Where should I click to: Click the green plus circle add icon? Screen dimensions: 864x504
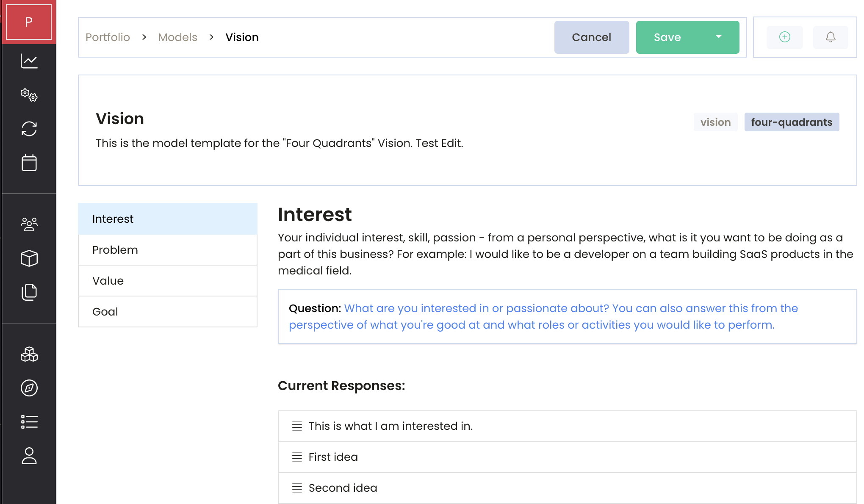(784, 37)
